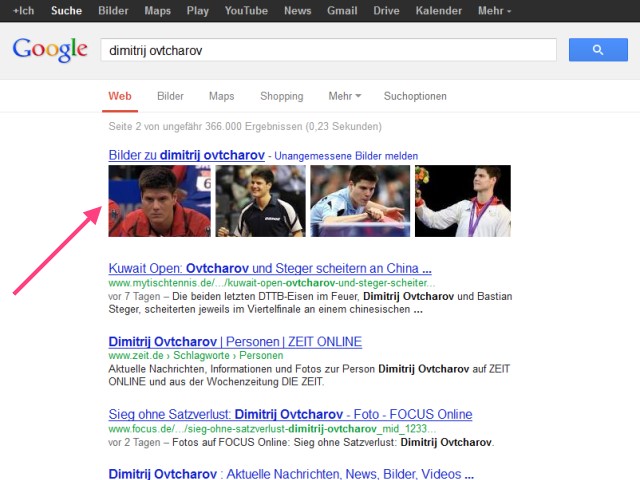Click Unangemessene Bilder melden link

point(346,156)
